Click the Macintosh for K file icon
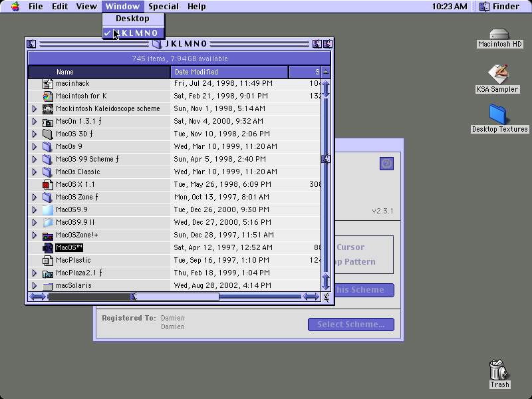The width and height of the screenshot is (532, 399). 47,96
